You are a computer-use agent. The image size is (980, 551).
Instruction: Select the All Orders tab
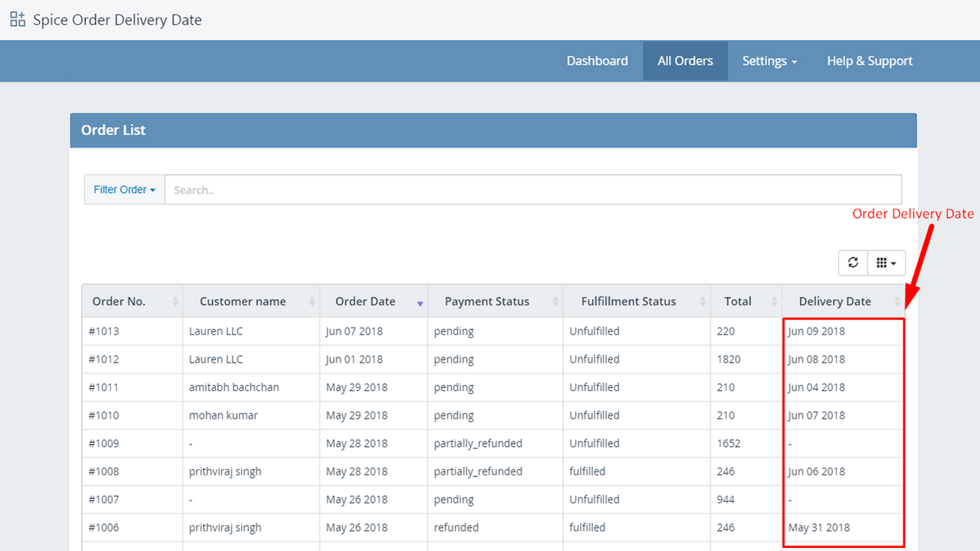[x=685, y=61]
